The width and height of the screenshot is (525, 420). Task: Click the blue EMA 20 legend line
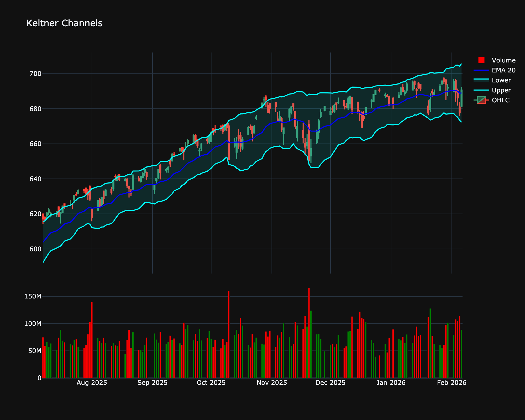[481, 70]
